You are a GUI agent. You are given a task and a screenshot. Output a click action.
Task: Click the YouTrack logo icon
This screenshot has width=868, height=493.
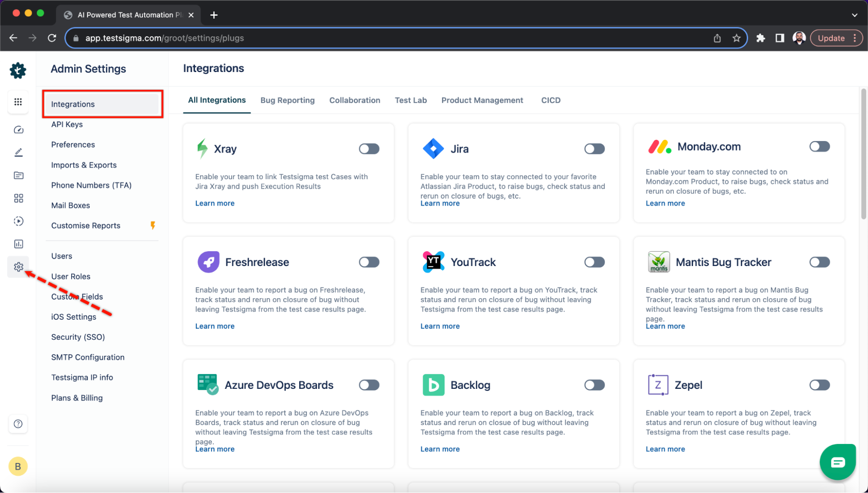pyautogui.click(x=433, y=262)
